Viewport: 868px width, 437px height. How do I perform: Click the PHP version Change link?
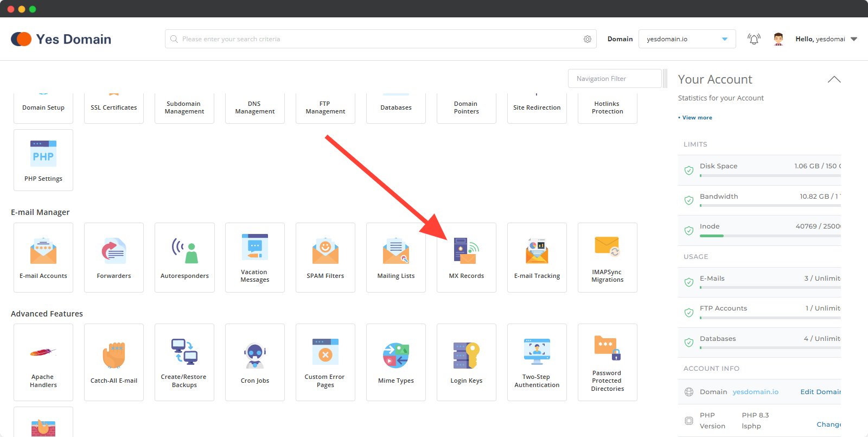(829, 425)
